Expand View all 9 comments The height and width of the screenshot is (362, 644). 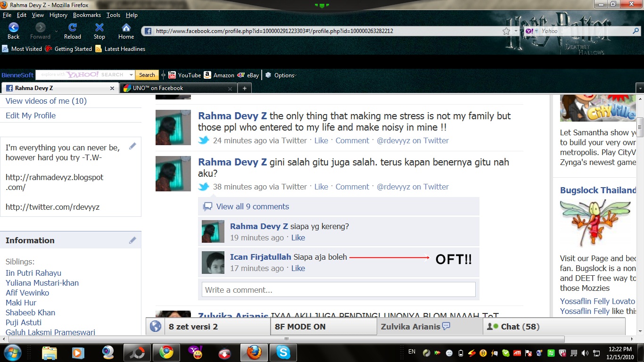[x=252, y=206]
